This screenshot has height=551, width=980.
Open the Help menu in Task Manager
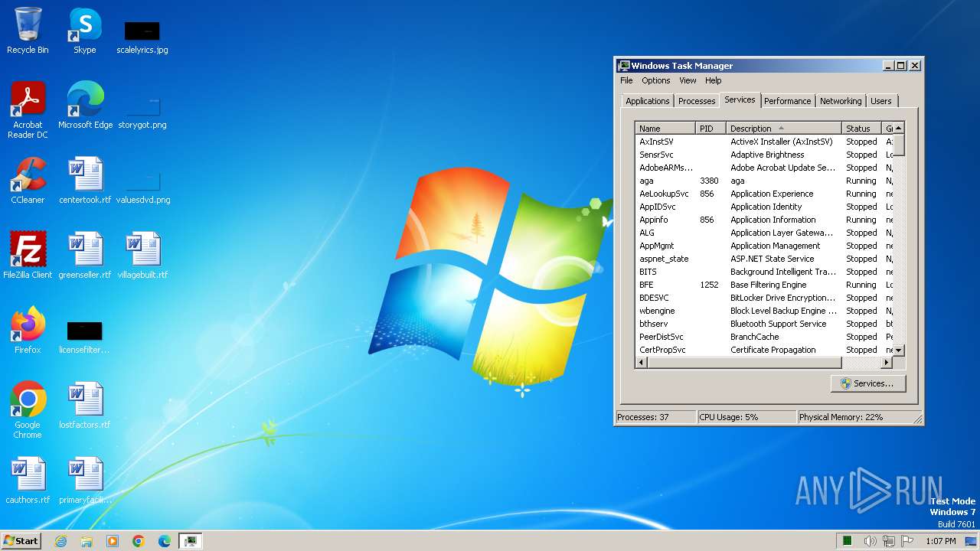click(713, 80)
